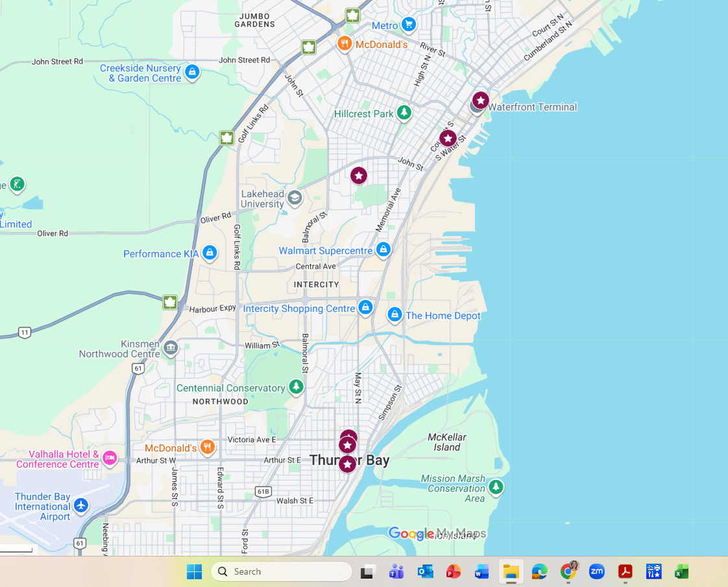Open the Intercity Shopping Centre label
Viewport: 728px width, 587px height.
[299, 309]
